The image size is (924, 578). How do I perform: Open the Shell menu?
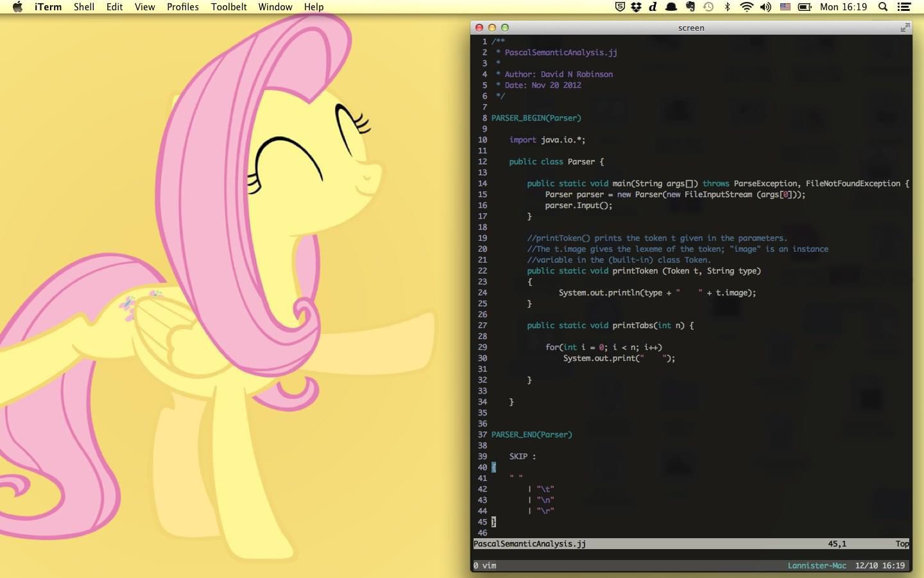point(84,7)
